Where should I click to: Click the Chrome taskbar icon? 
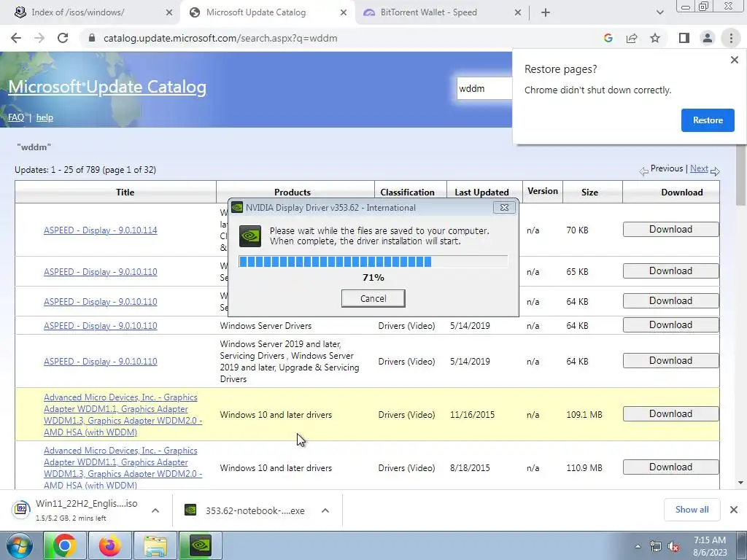coord(64,545)
